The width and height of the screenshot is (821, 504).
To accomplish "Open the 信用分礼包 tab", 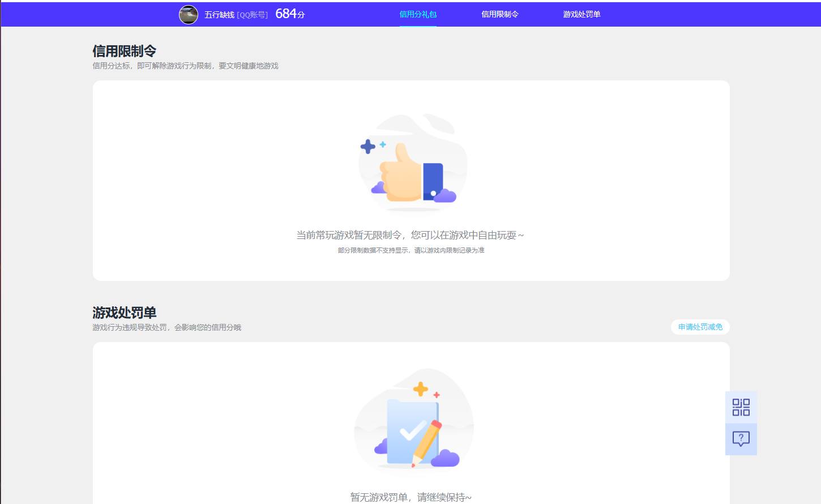I will pos(418,14).
